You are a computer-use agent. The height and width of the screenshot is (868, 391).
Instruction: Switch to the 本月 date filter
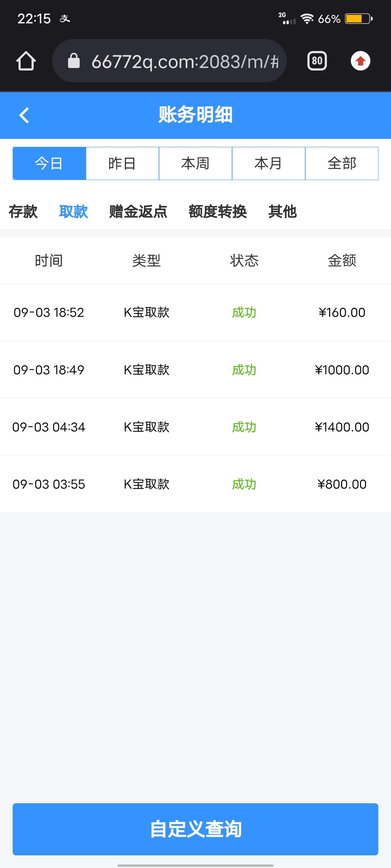coord(269,163)
